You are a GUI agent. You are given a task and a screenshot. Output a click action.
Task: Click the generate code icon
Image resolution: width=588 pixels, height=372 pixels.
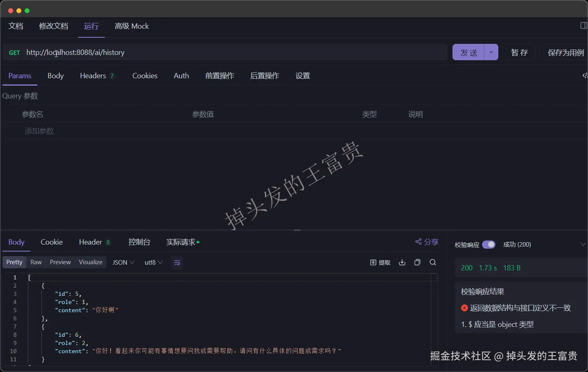(585, 75)
